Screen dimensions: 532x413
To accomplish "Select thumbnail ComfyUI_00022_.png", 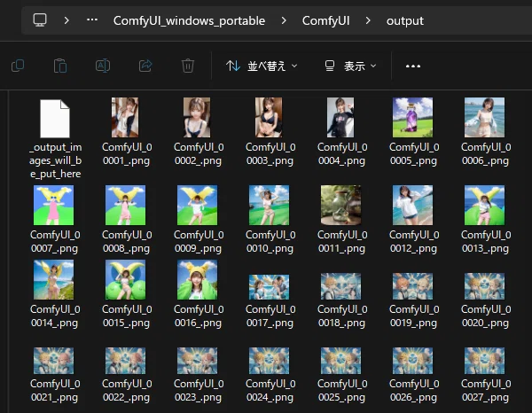I will (x=126, y=361).
